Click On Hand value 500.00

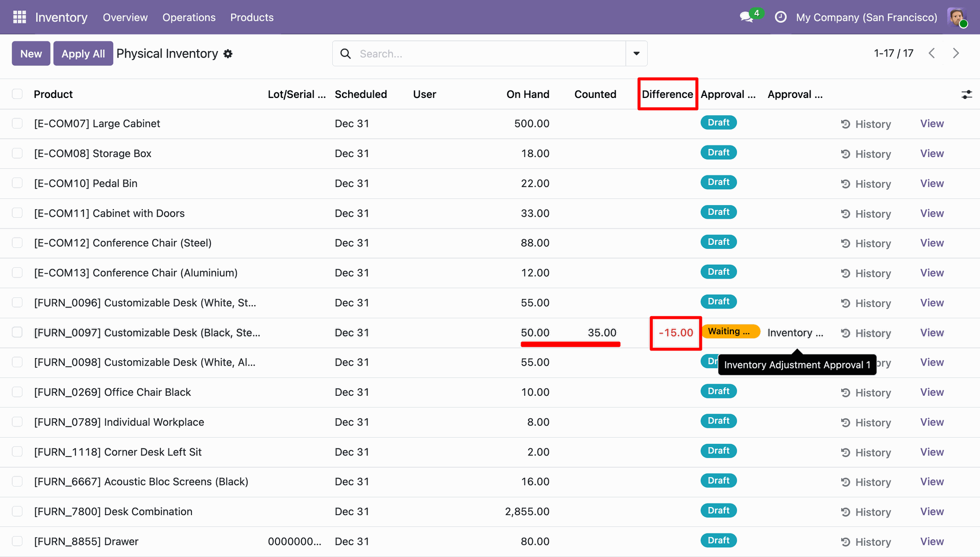(x=532, y=123)
